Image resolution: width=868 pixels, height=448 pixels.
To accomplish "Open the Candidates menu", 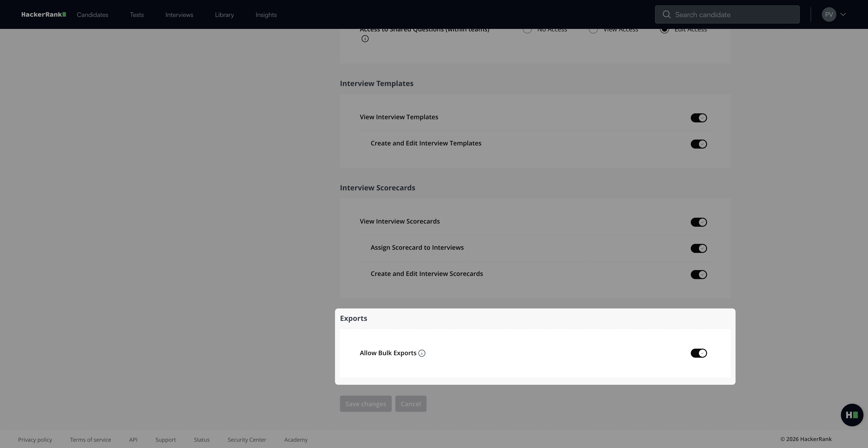I will pyautogui.click(x=92, y=15).
